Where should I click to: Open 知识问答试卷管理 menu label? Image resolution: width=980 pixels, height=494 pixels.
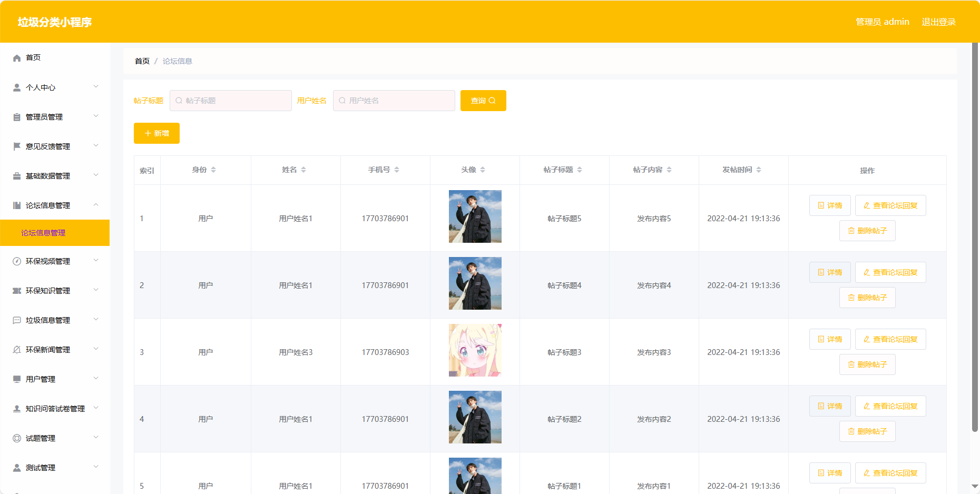coord(55,409)
